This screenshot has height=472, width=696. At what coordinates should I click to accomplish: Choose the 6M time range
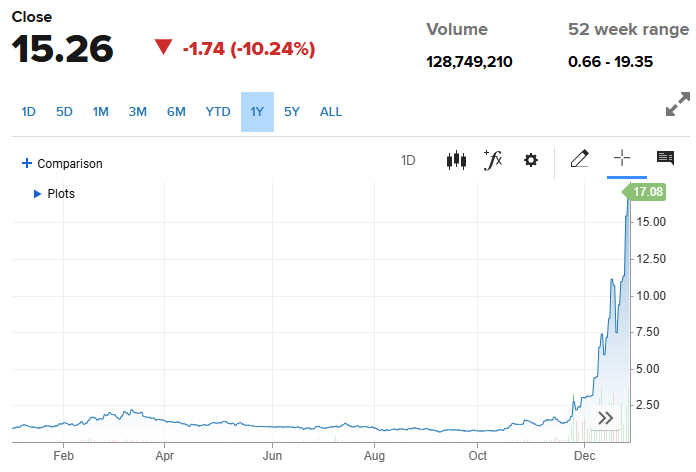(176, 112)
